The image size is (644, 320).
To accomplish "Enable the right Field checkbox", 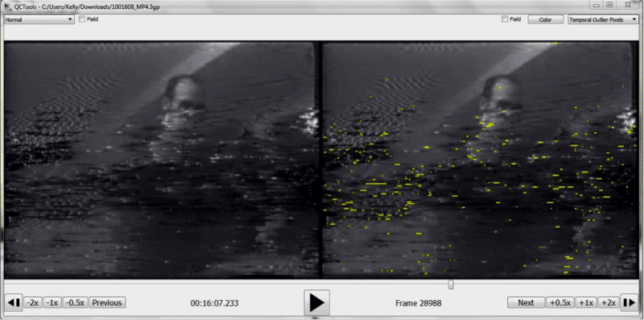I will point(505,19).
